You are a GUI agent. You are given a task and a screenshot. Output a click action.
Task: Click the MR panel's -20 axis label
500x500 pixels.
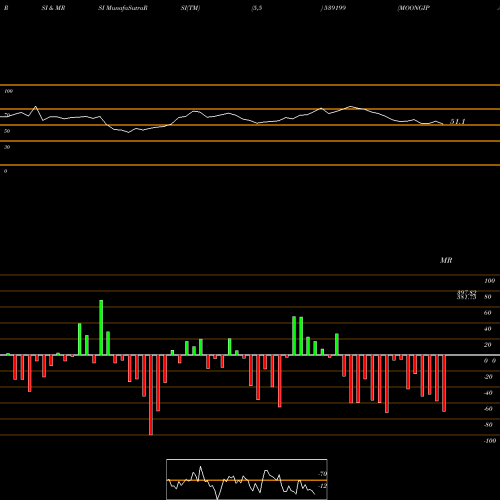click(488, 377)
